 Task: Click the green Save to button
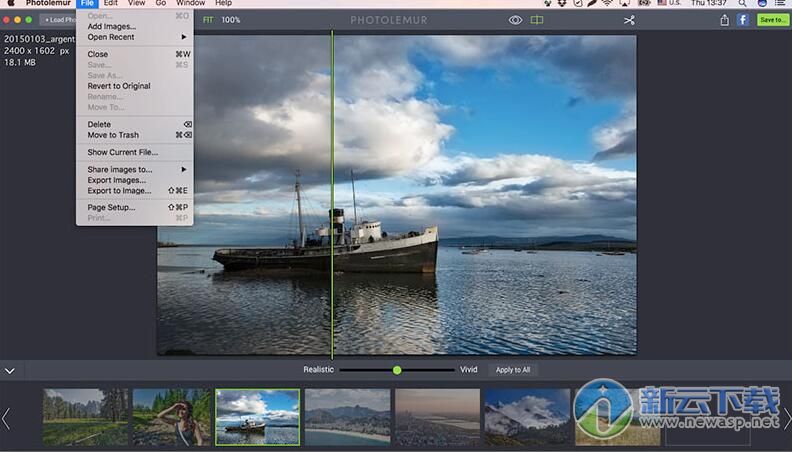[772, 20]
